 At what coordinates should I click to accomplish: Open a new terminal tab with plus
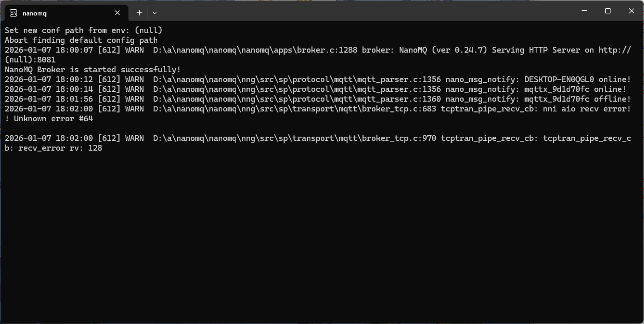pyautogui.click(x=139, y=13)
